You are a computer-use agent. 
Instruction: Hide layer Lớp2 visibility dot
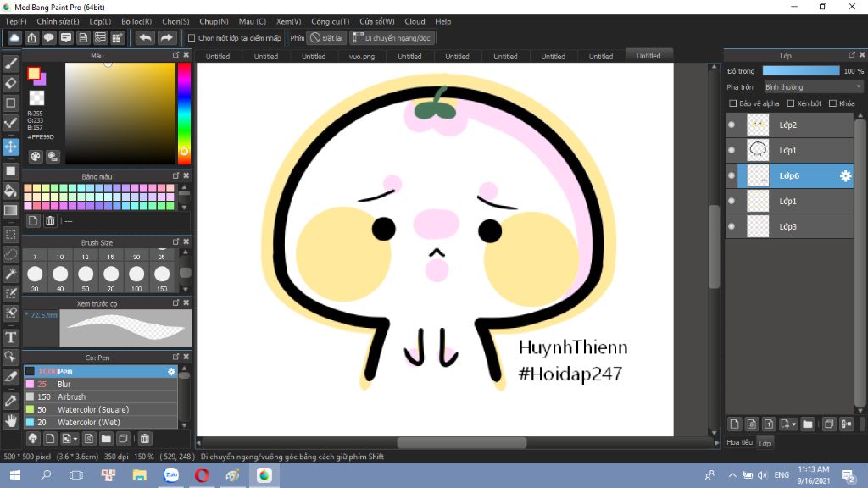[732, 125]
